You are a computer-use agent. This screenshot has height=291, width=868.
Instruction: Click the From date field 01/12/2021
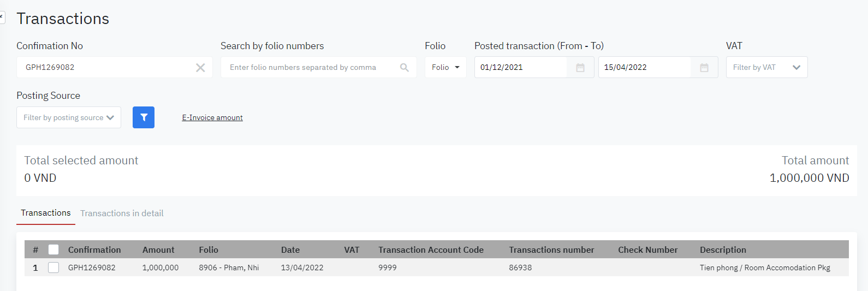point(520,67)
